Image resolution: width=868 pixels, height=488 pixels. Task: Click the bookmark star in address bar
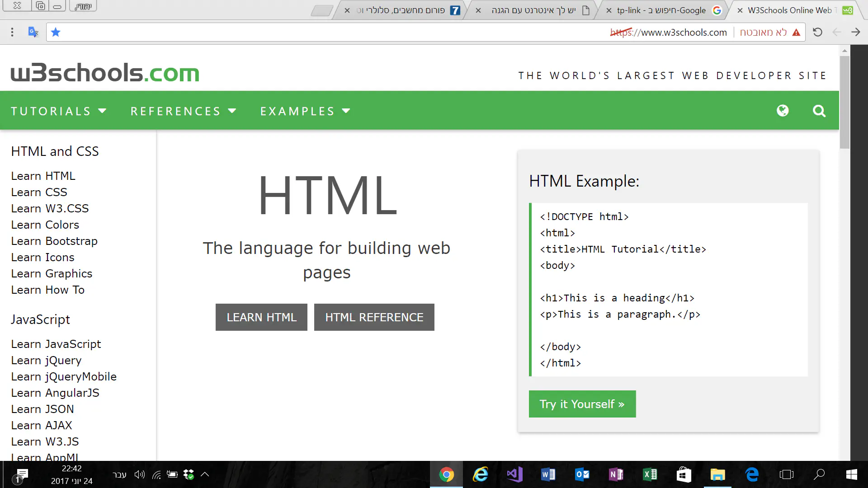click(x=56, y=33)
